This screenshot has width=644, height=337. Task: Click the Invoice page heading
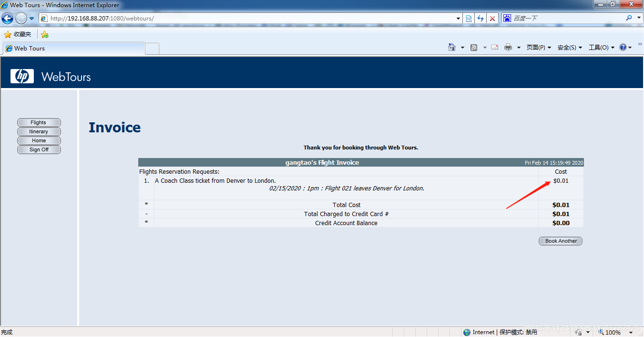[115, 128]
